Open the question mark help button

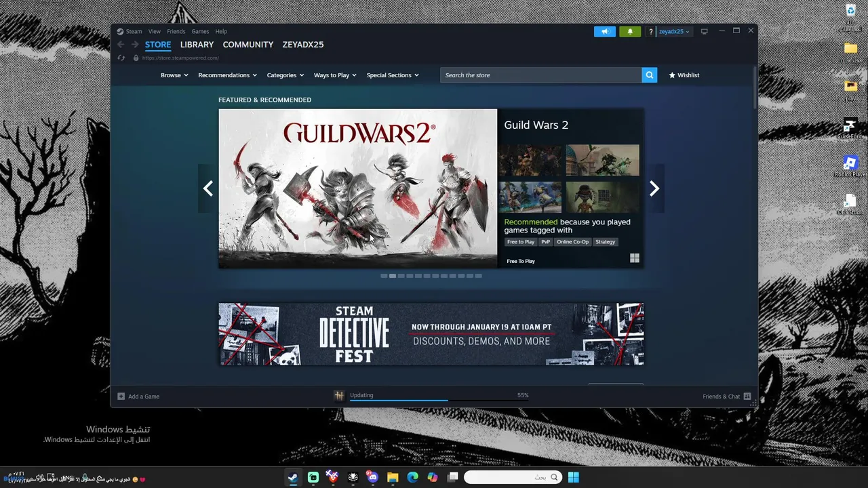tap(650, 32)
